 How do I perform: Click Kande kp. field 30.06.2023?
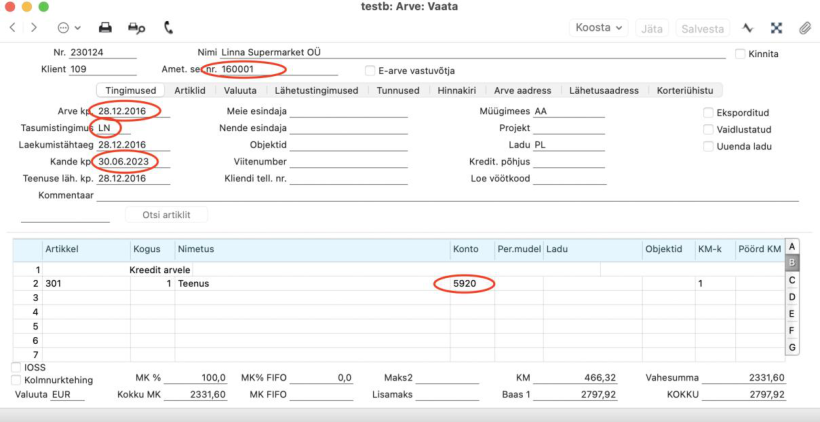[x=133, y=162]
